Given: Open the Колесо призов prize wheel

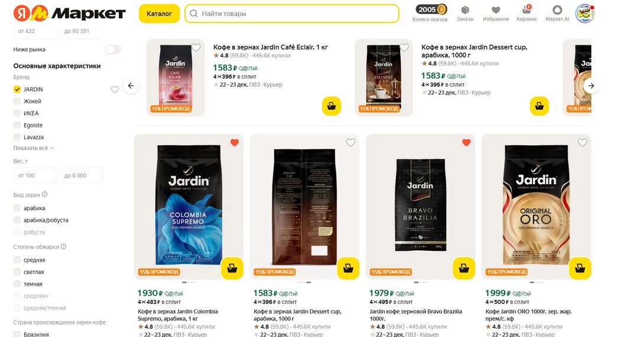Looking at the screenshot, I should 430,13.
